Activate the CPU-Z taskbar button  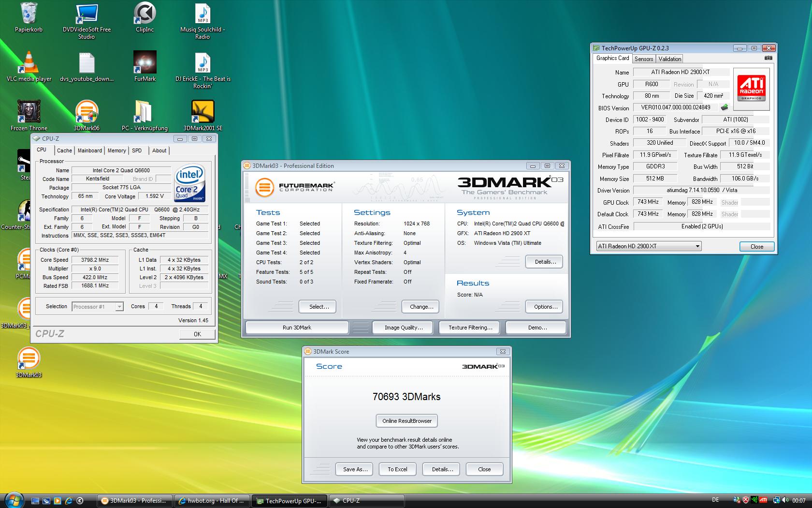point(366,501)
